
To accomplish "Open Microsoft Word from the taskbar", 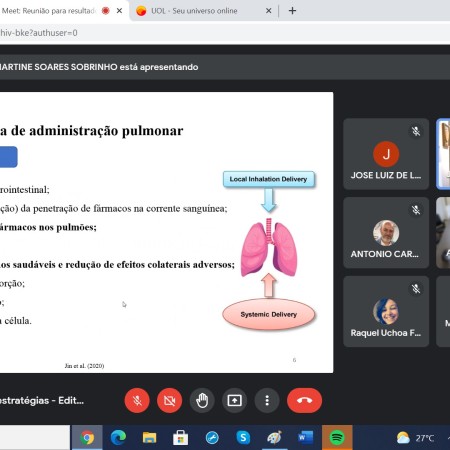I will coord(306,437).
